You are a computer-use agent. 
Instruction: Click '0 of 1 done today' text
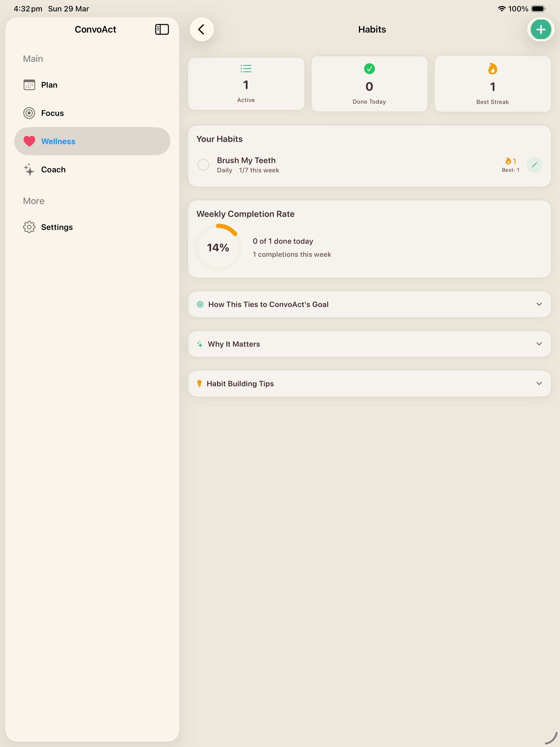[283, 241]
